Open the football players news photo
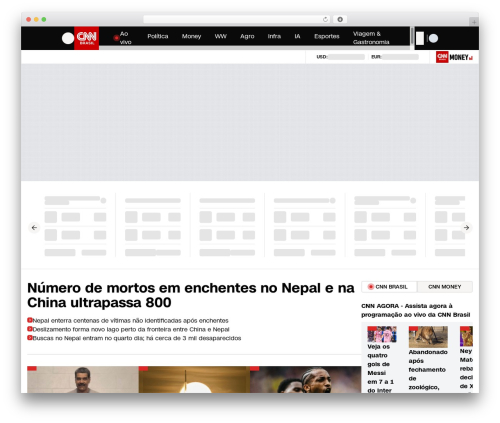This screenshot has height=423, width=500. (306, 380)
